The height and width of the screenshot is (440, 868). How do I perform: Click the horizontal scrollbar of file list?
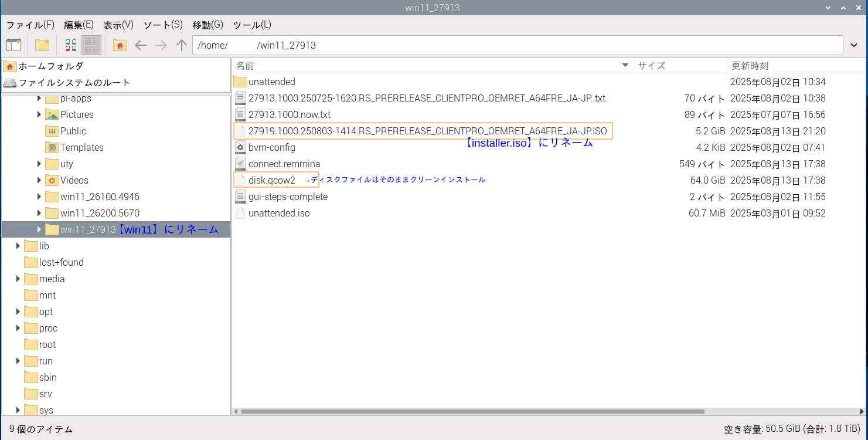point(472,411)
